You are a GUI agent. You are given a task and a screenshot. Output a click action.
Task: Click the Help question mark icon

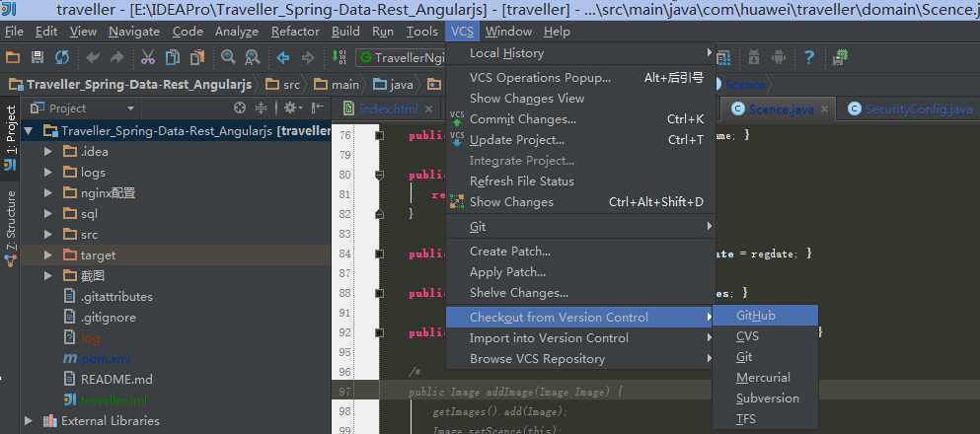click(809, 57)
